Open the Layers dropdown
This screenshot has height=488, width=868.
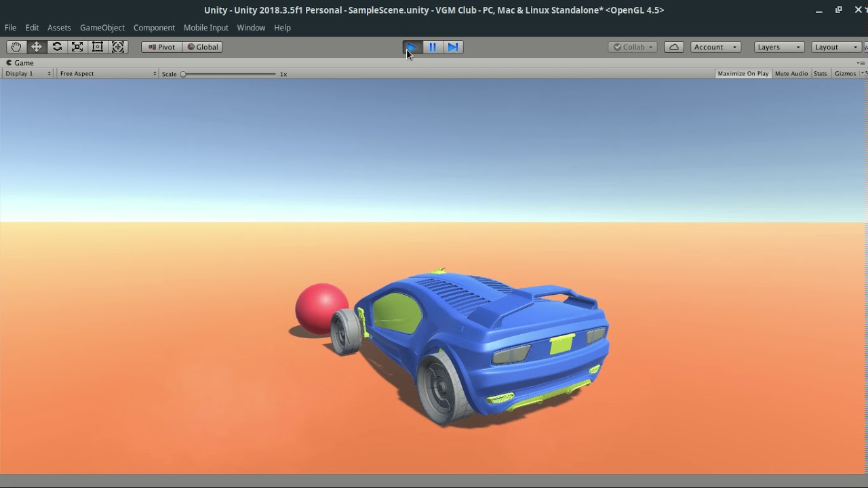(779, 47)
